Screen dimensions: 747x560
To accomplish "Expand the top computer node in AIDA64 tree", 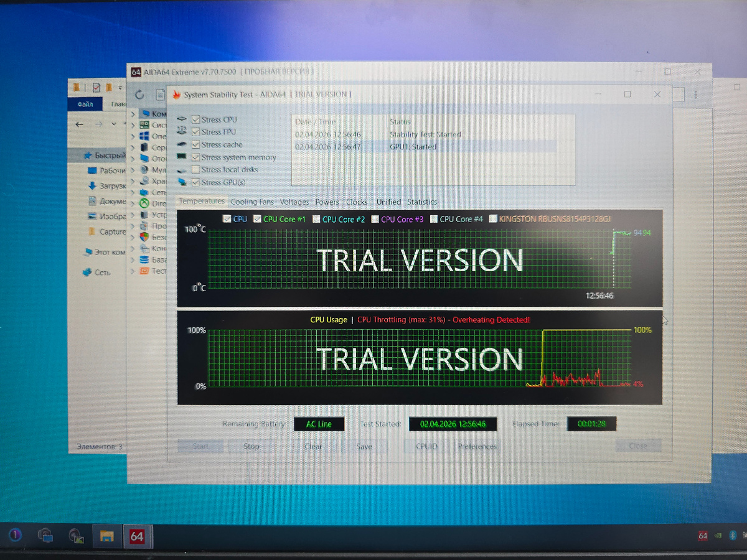I will click(133, 114).
